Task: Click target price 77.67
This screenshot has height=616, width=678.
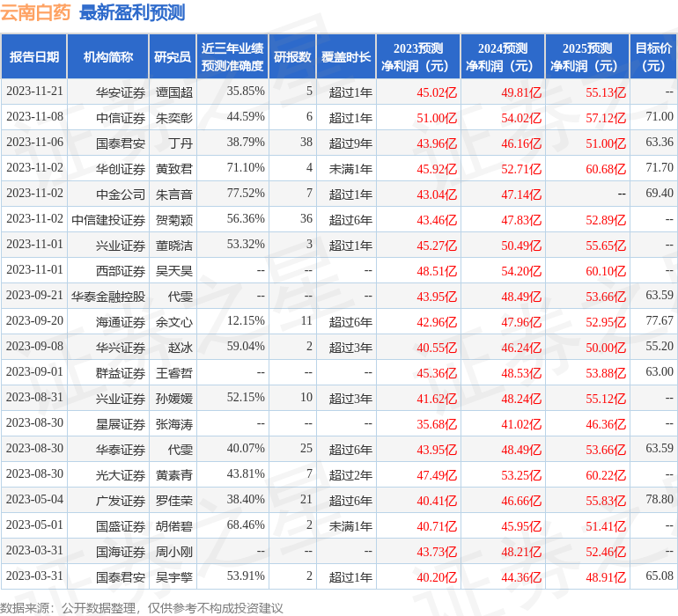Action: (660, 320)
